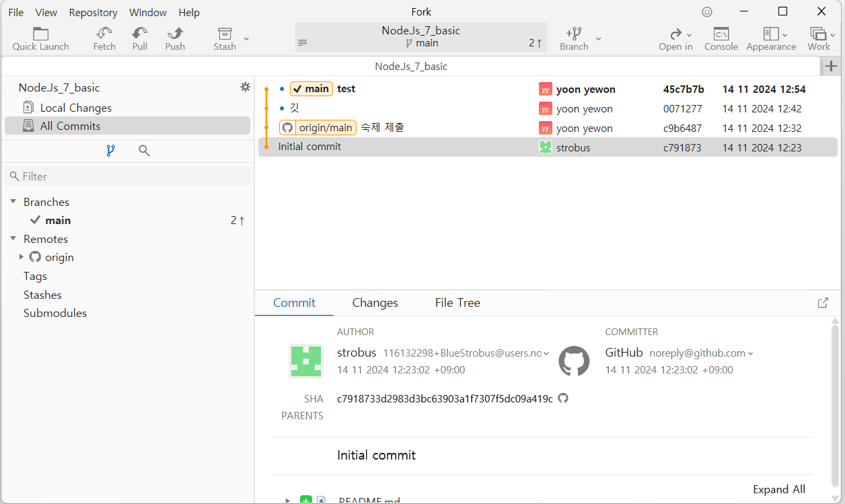
Task: Select the Node.Js_7_basic repository tab
Action: 411,66
